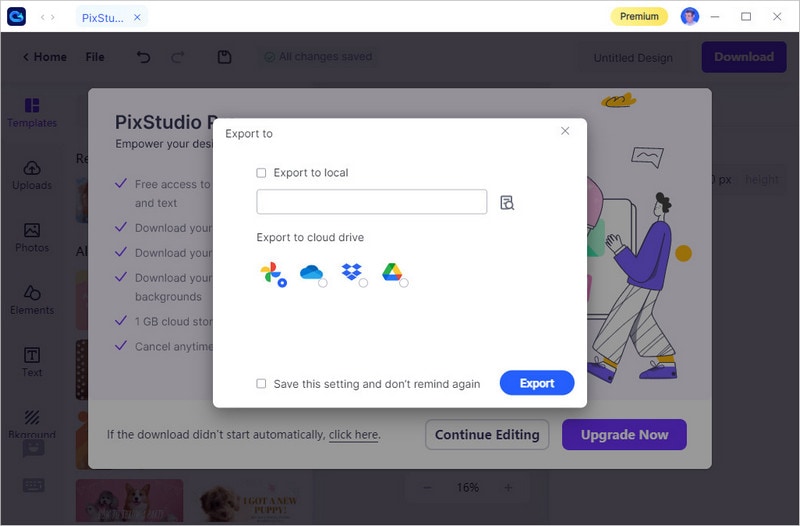Navigate forward with the right arrow

click(x=53, y=17)
